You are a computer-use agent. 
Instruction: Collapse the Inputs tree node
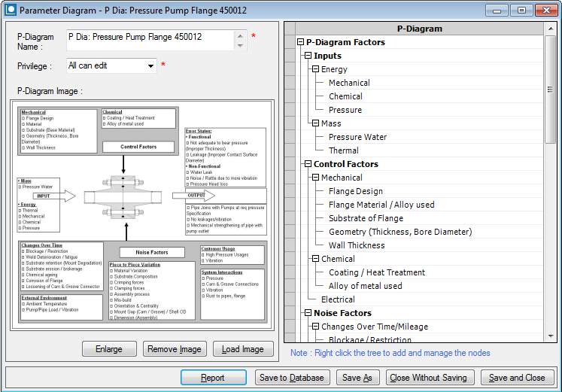[x=308, y=56]
